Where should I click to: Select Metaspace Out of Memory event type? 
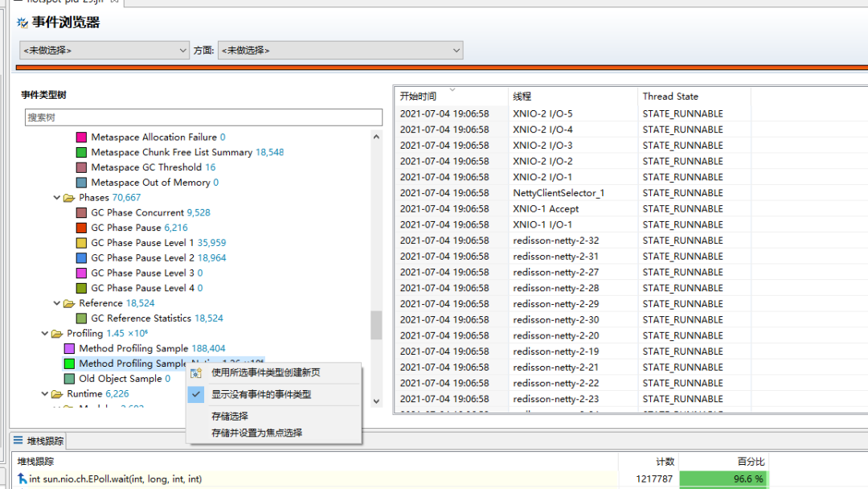pyautogui.click(x=154, y=183)
